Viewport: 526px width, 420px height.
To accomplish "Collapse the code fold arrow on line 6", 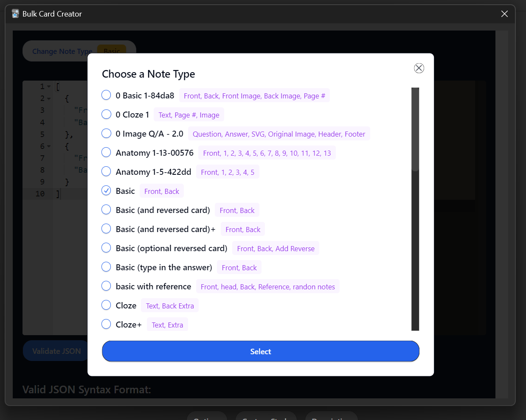I will (x=49, y=146).
